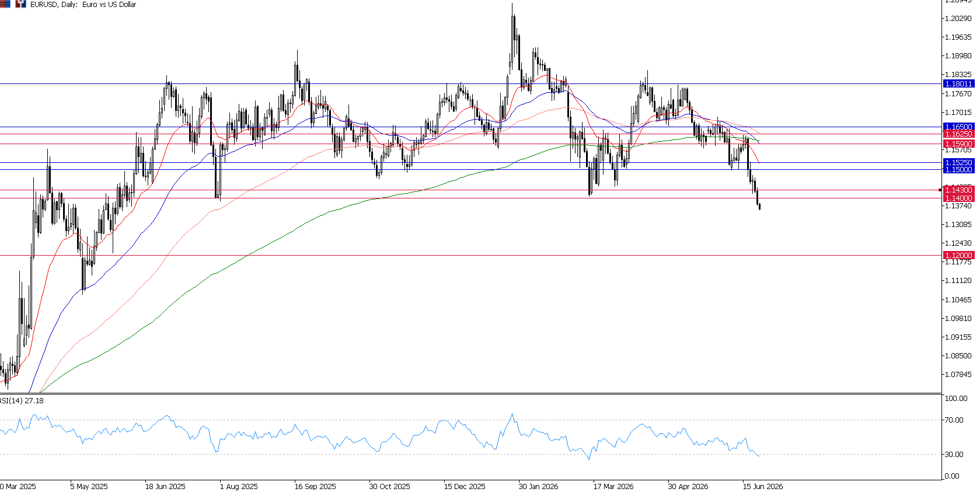Click the RSI(14) 27.18 indicator label
The height and width of the screenshot is (492, 980).
22,401
